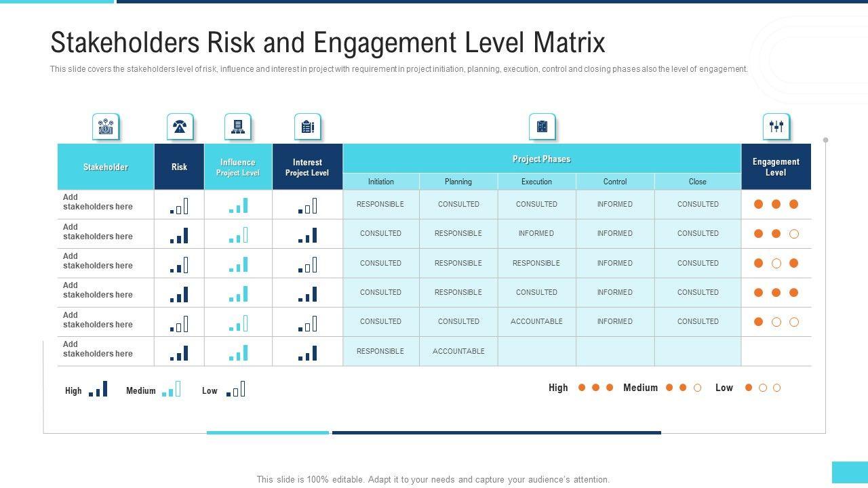Image resolution: width=868 pixels, height=488 pixels.
Task: Click the bar chart icon beside the Low legend label
Action: tap(235, 389)
